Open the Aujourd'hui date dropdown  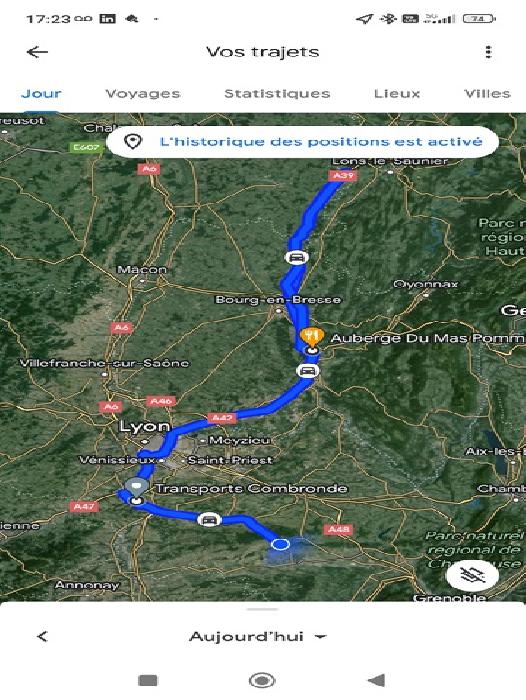258,637
